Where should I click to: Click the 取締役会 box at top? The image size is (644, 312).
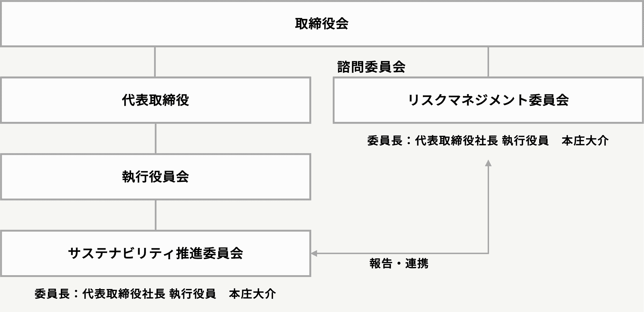click(322, 24)
